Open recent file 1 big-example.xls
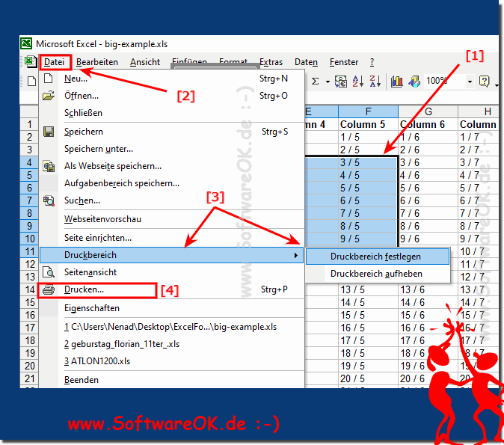Viewport: 504px width, 445px height. (x=172, y=327)
